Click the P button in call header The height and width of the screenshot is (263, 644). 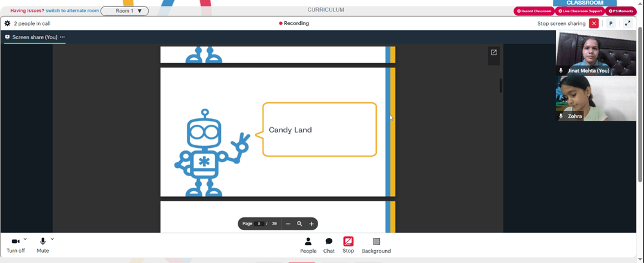pos(611,23)
